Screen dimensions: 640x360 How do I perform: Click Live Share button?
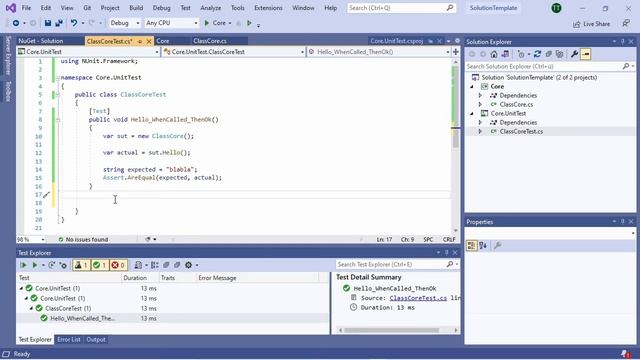(x=591, y=24)
